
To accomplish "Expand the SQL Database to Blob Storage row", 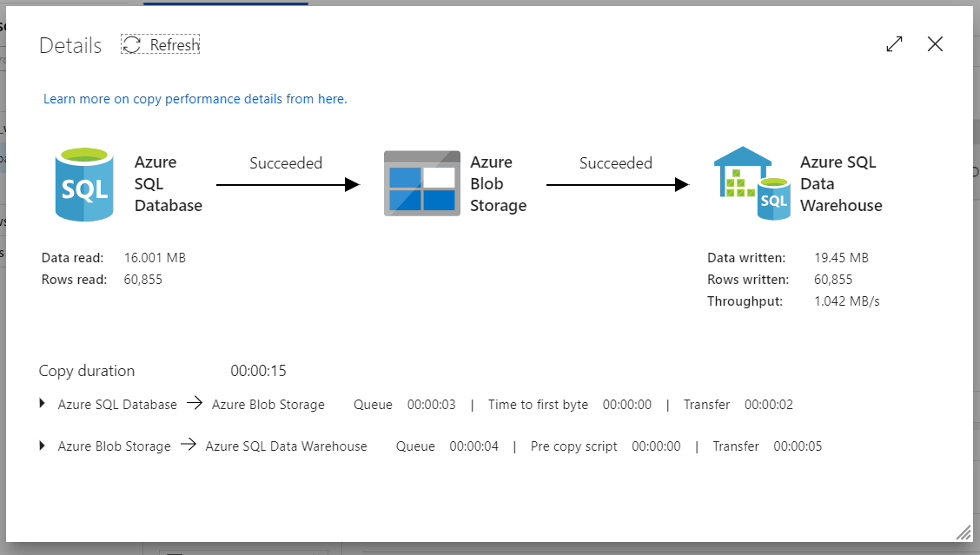I will pyautogui.click(x=43, y=404).
